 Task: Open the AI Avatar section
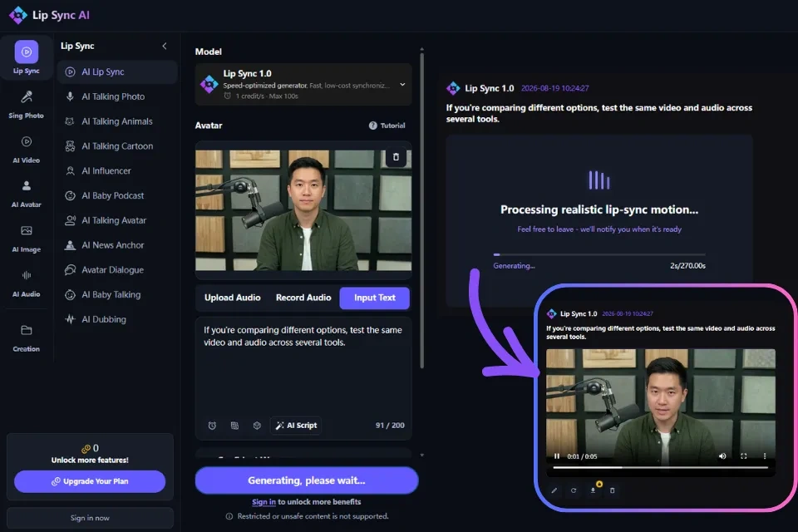pyautogui.click(x=26, y=194)
